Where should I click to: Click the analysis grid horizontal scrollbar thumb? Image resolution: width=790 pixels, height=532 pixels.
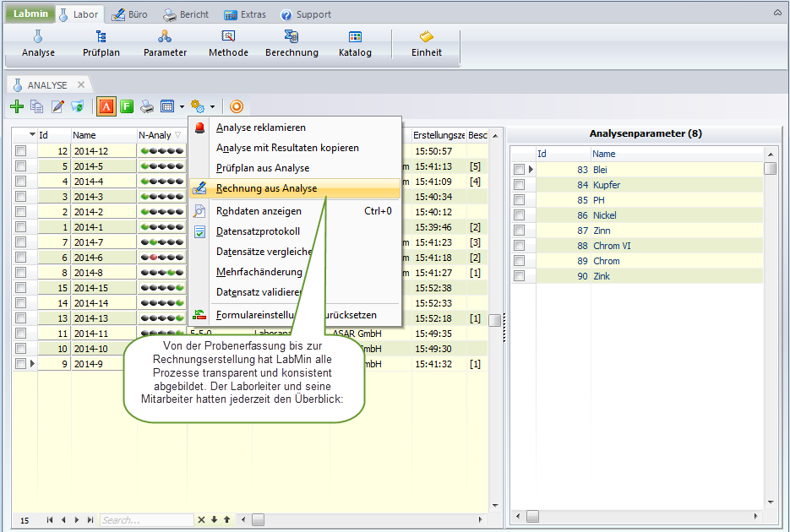pos(258,519)
